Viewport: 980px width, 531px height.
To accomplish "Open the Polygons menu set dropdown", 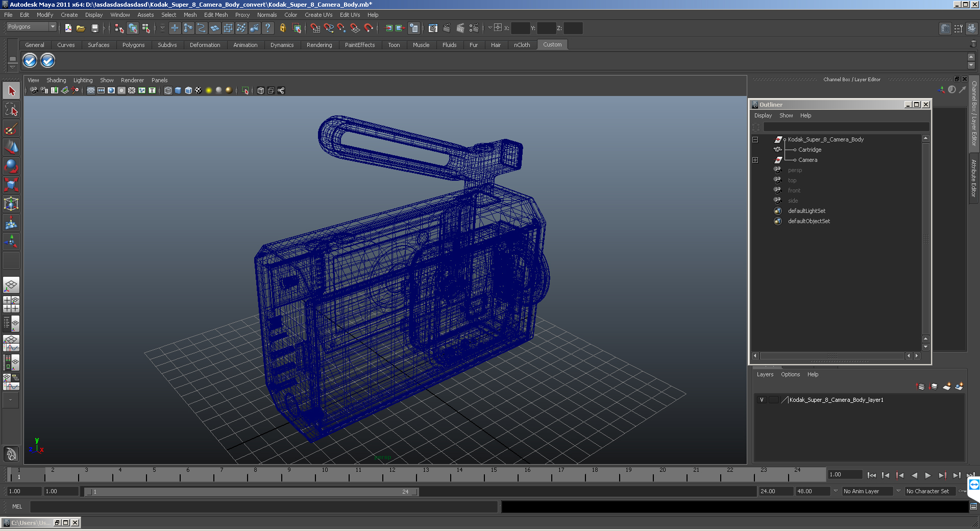I will click(31, 27).
